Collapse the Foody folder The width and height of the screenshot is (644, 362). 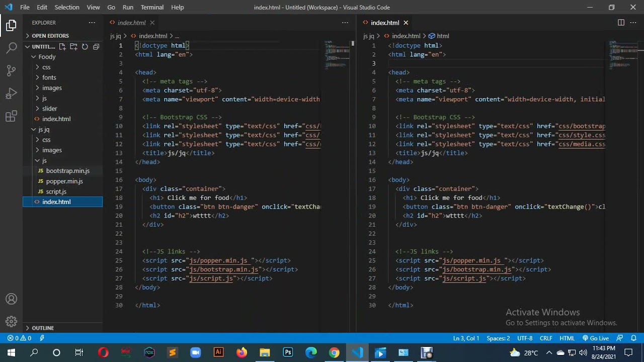[x=47, y=57]
